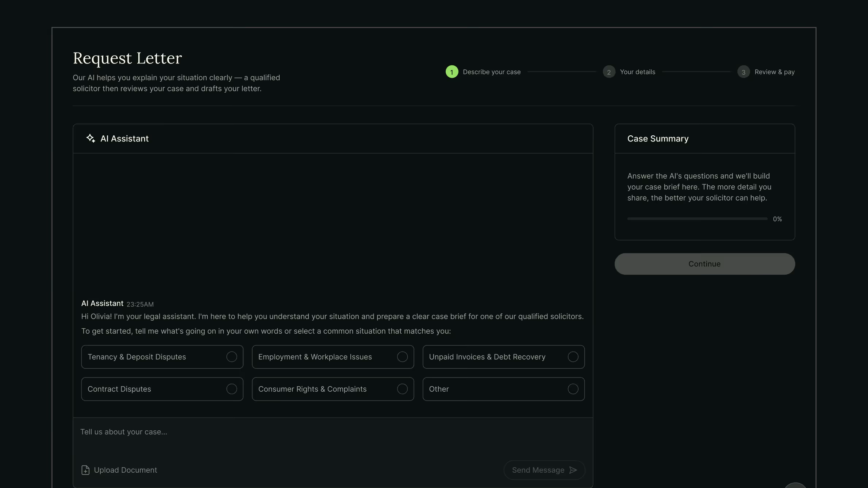Pick the Other situation radio option
Viewport: 868px width, 488px height.
(x=573, y=389)
